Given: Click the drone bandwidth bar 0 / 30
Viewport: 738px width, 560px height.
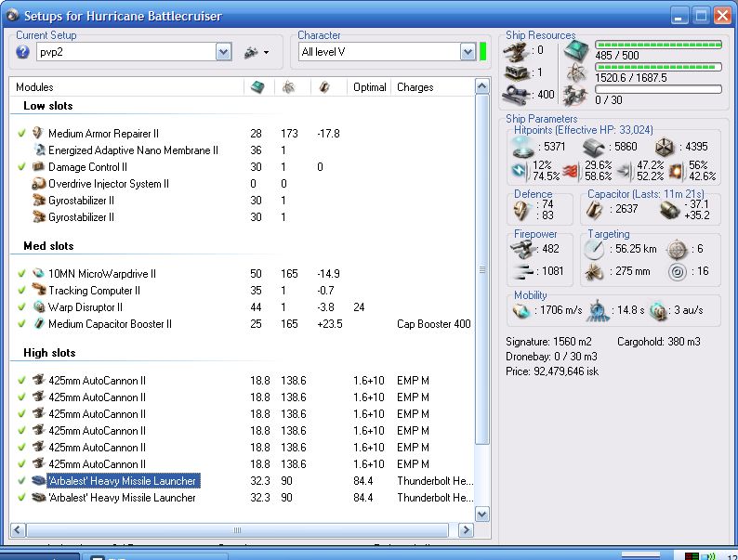Looking at the screenshot, I should click(x=658, y=89).
